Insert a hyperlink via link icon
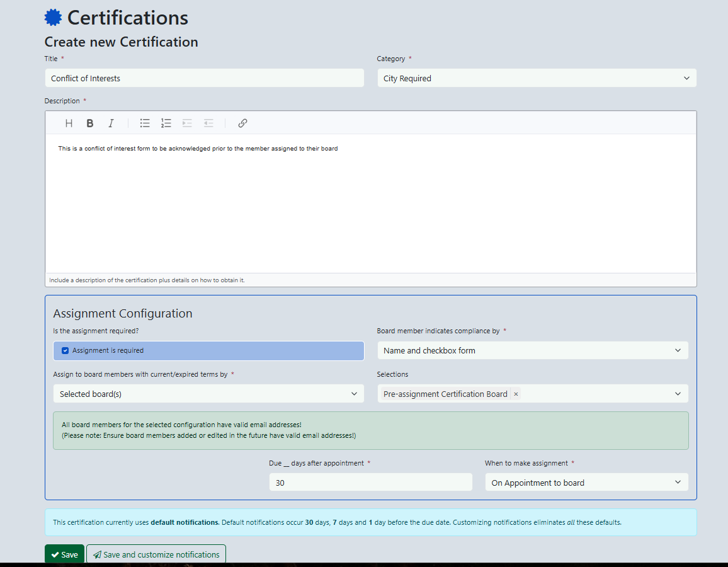This screenshot has width=728, height=567. (x=242, y=123)
